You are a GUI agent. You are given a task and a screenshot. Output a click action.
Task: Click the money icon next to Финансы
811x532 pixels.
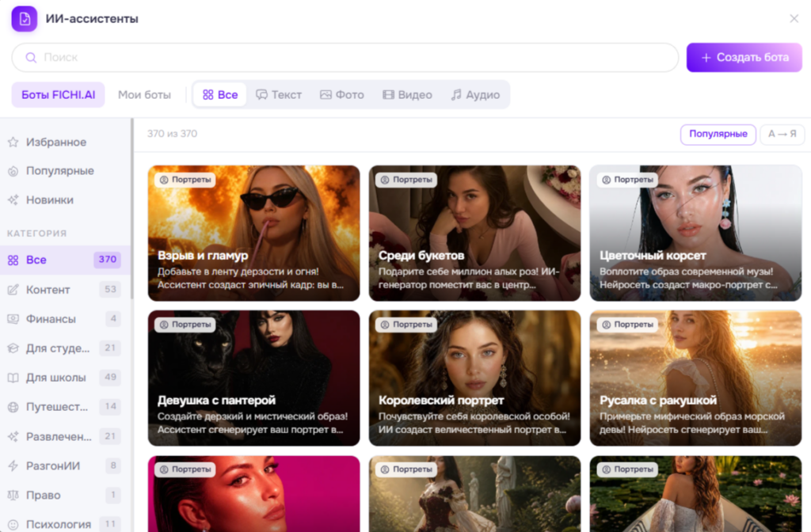point(13,319)
